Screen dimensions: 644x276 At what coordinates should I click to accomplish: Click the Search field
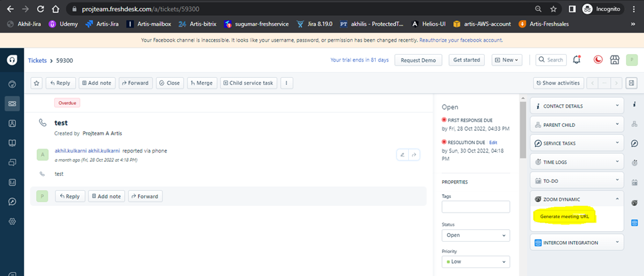[x=552, y=60]
